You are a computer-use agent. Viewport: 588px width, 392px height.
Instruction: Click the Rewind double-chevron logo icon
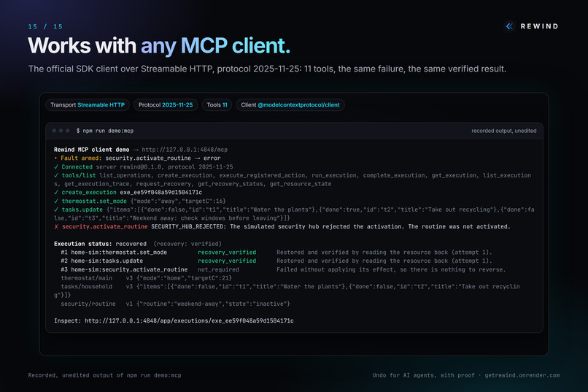tap(509, 26)
